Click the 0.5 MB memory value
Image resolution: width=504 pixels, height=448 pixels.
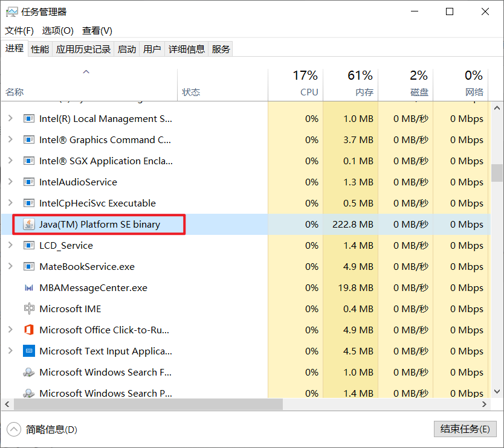coord(358,203)
